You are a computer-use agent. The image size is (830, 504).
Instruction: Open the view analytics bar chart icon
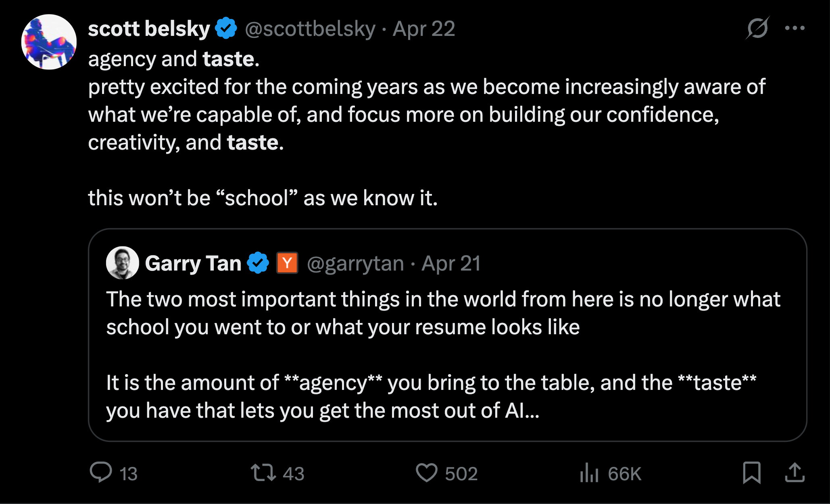[589, 473]
